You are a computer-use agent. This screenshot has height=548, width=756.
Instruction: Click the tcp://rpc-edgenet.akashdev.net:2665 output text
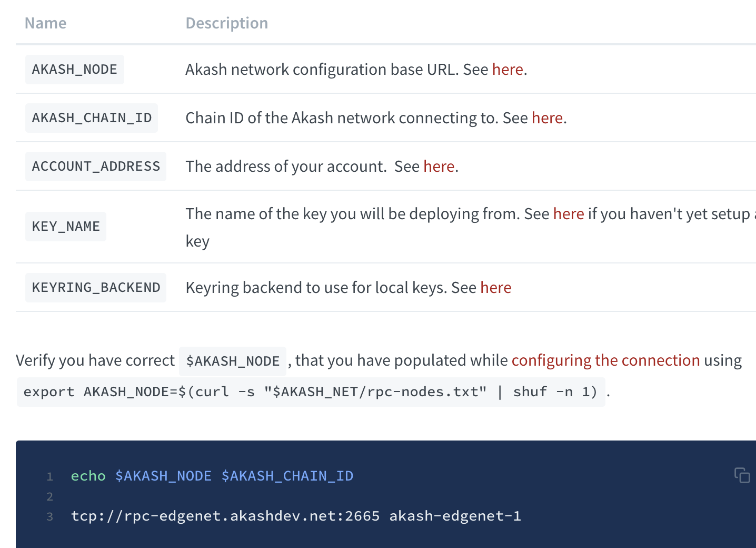(x=225, y=516)
